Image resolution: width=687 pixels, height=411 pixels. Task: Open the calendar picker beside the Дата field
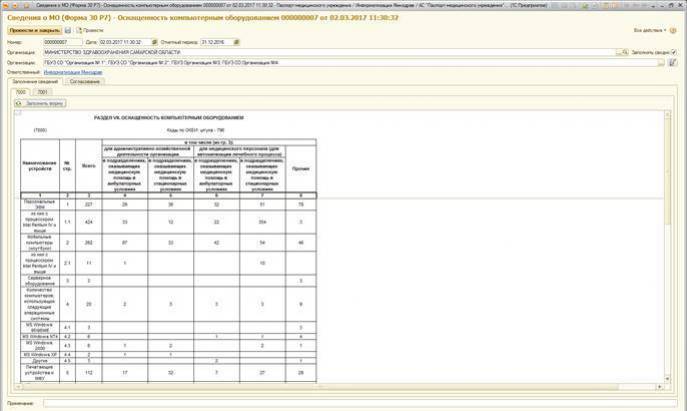point(152,43)
